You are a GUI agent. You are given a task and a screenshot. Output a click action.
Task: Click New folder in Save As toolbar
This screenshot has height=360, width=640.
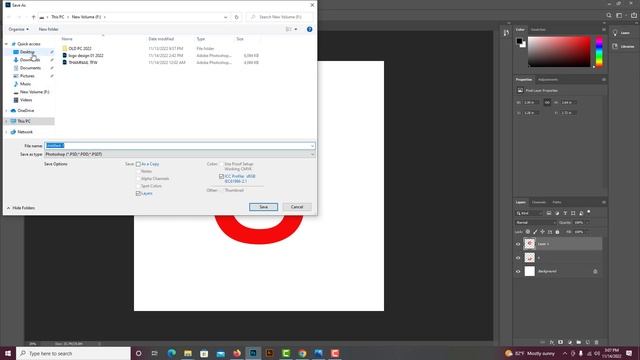click(49, 29)
